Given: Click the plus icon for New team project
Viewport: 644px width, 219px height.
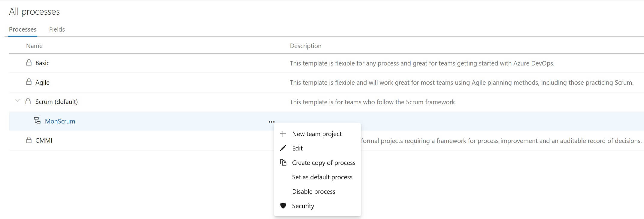Looking at the screenshot, I should 283,134.
